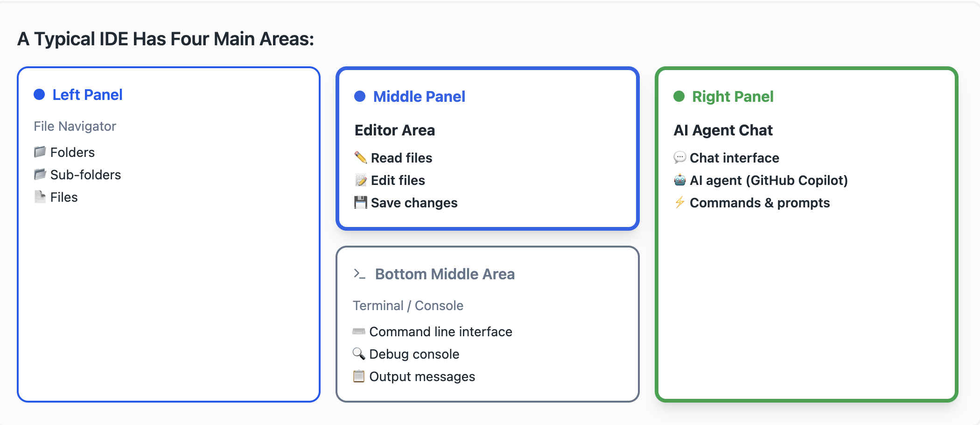The width and height of the screenshot is (980, 425).
Task: Click the open folder icon beside Sub-folders
Action: [40, 174]
